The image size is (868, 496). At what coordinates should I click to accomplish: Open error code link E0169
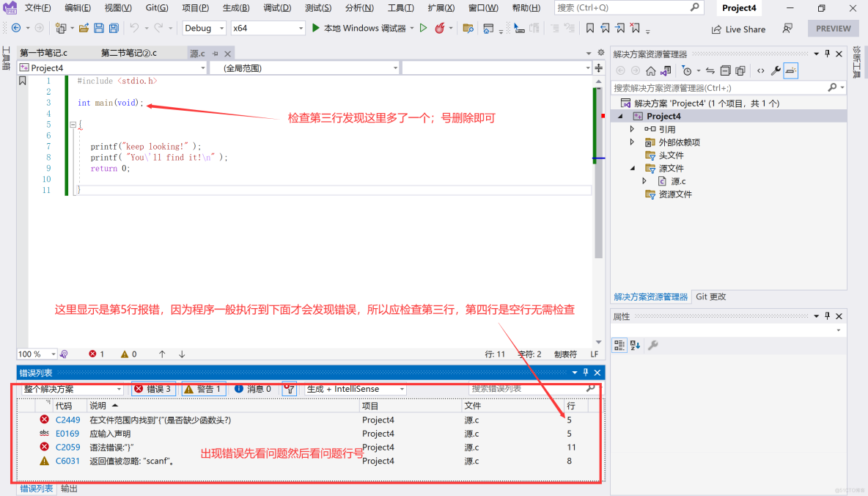[67, 434]
